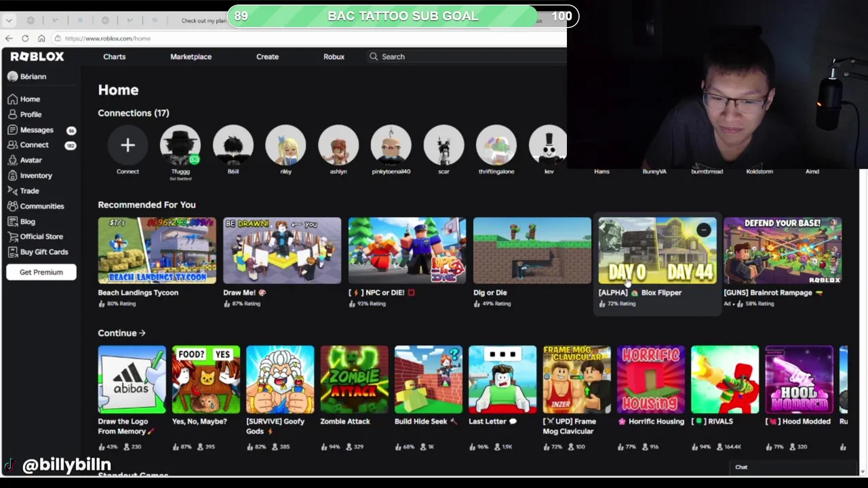
Task: Click the 'Recommended For You' heading
Action: pos(146,205)
